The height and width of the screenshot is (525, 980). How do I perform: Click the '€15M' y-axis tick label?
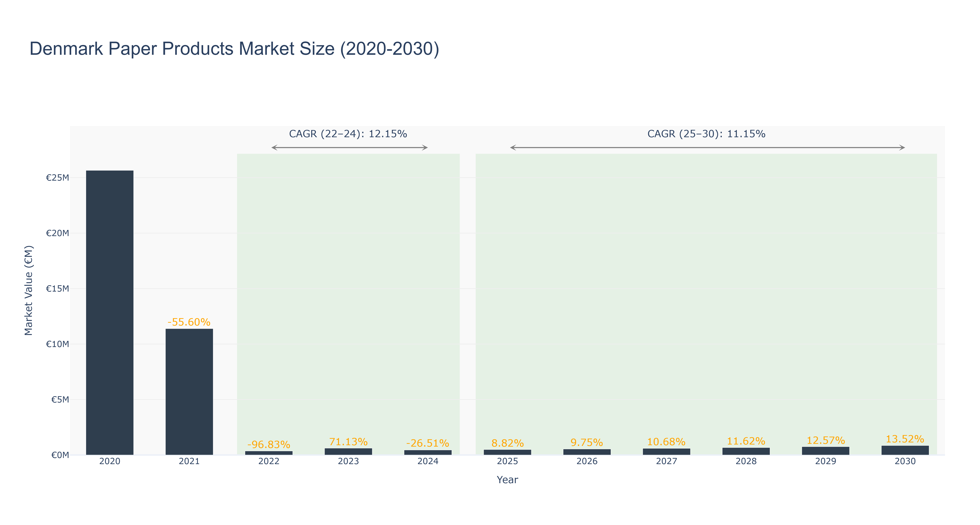tap(57, 289)
